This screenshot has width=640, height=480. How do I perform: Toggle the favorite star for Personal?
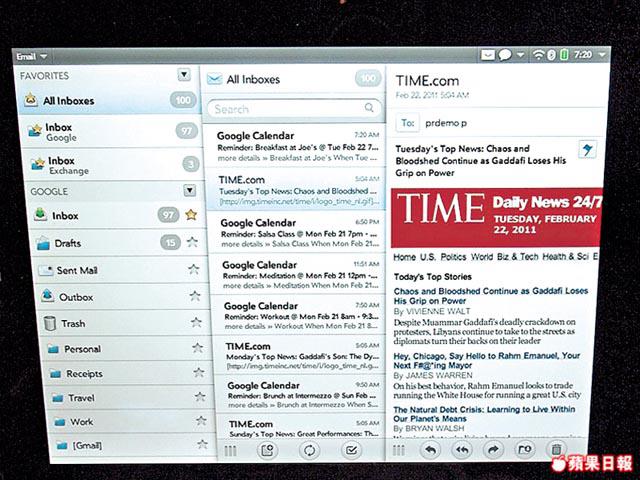(x=198, y=348)
